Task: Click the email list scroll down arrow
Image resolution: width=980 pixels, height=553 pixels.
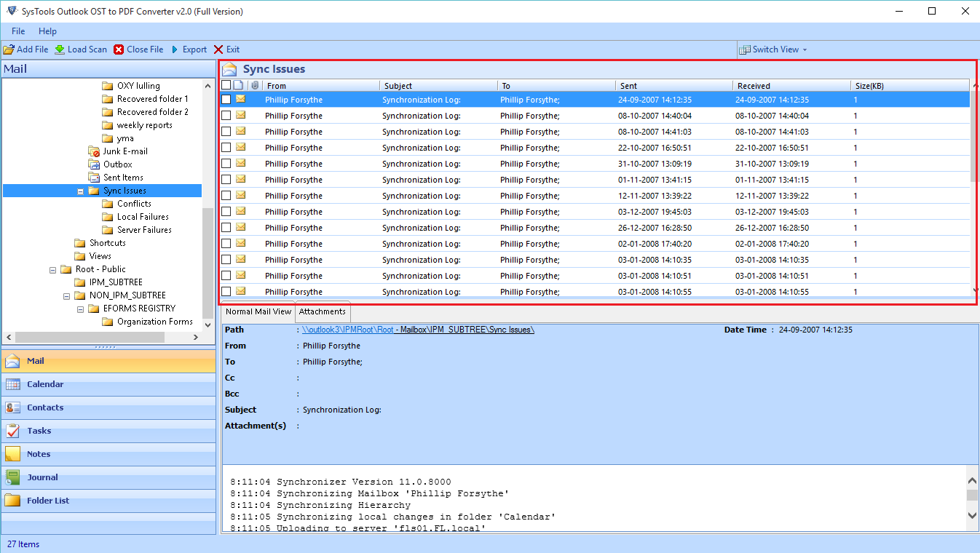Action: coord(976,290)
